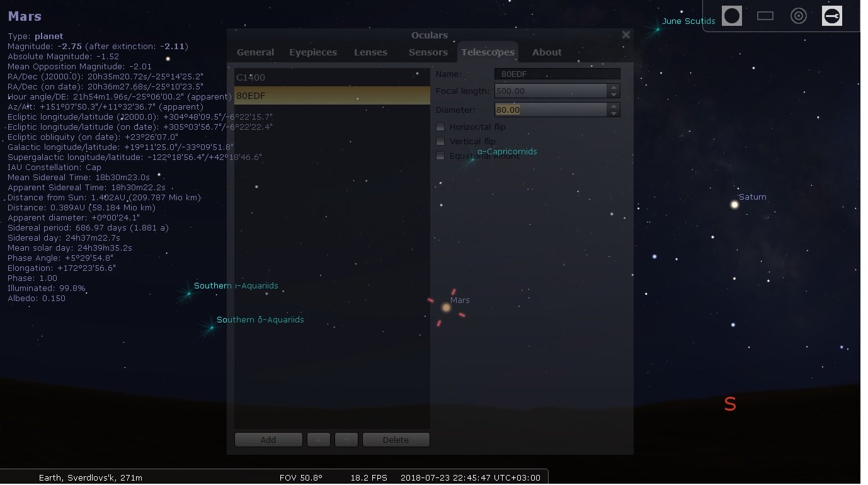The height and width of the screenshot is (485, 868).
Task: Close the Oculars dialog
Action: click(625, 35)
